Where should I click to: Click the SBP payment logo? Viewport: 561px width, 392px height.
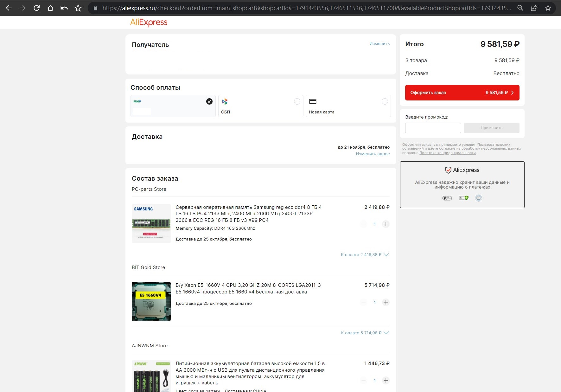coord(225,101)
